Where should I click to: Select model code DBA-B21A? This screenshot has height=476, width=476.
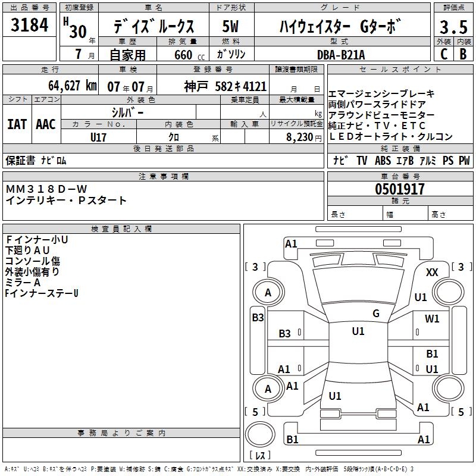(x=341, y=55)
